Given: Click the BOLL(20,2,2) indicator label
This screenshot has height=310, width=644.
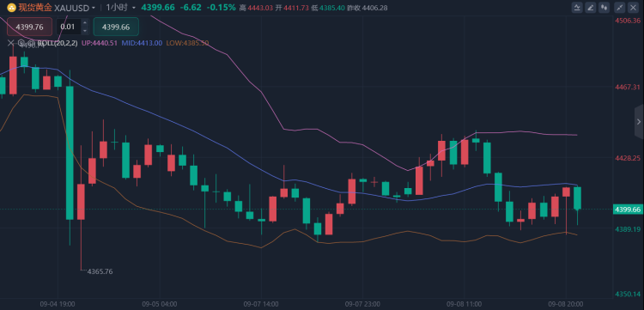Looking at the screenshot, I should (58, 43).
